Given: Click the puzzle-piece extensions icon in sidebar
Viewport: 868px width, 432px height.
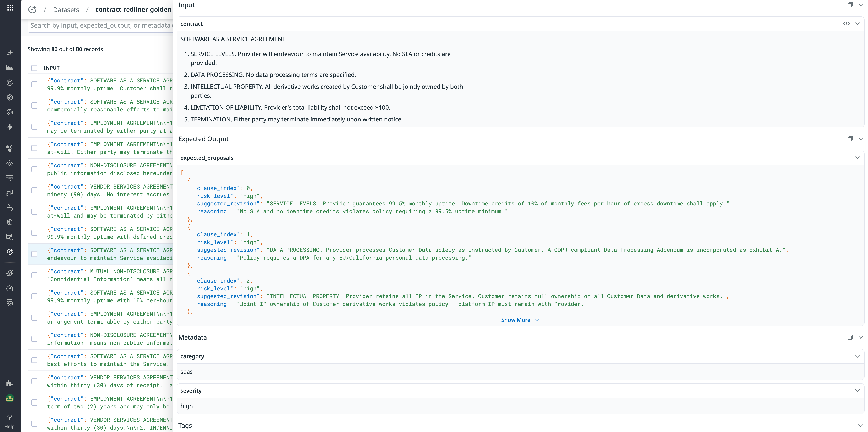Looking at the screenshot, I should tap(10, 383).
